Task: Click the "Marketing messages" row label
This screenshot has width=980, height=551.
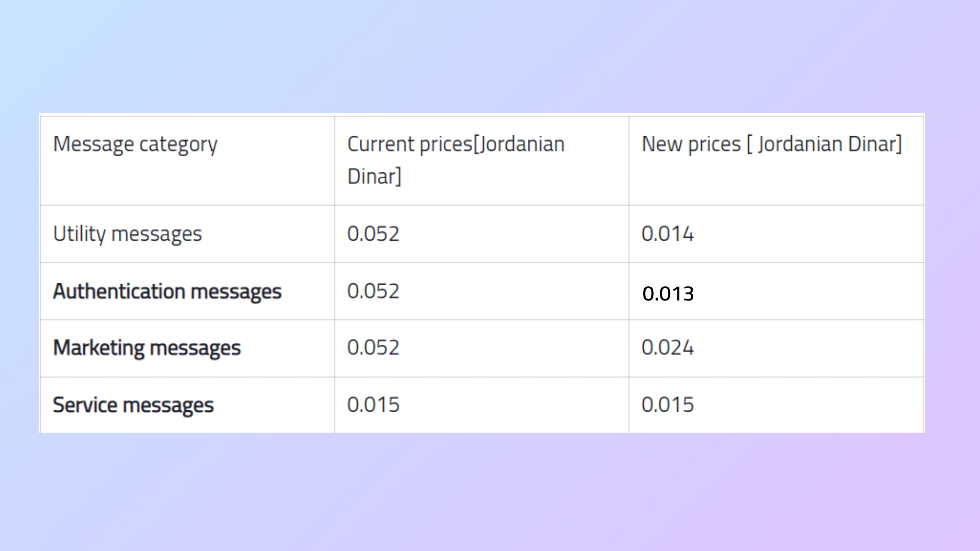Action: (x=146, y=348)
